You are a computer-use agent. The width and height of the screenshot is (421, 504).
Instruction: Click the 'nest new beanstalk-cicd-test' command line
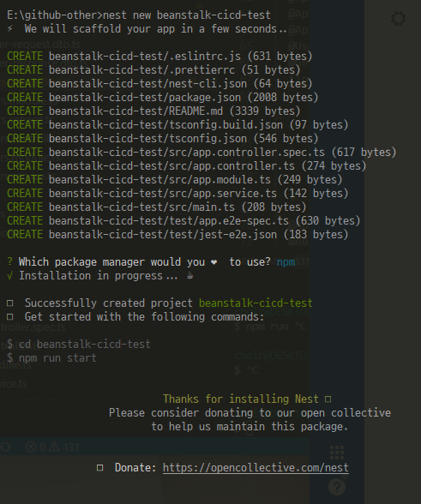(139, 15)
